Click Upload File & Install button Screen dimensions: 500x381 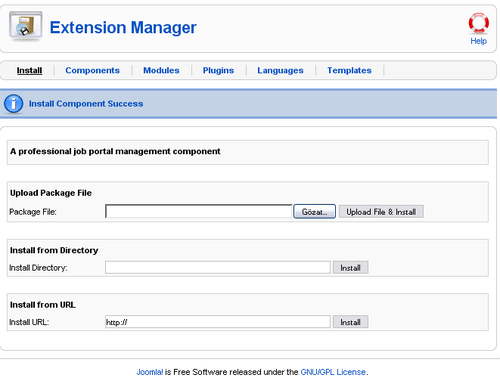click(x=381, y=212)
